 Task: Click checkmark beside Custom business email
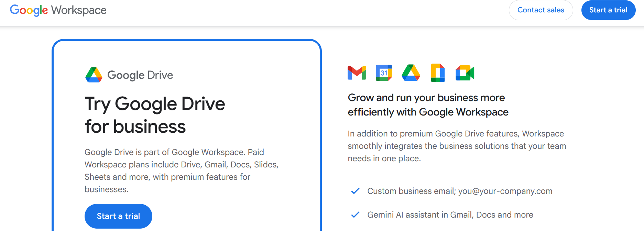(x=355, y=191)
